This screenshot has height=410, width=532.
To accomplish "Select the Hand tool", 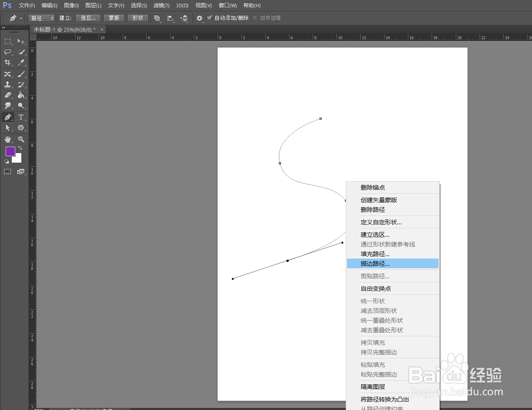I will coord(8,139).
